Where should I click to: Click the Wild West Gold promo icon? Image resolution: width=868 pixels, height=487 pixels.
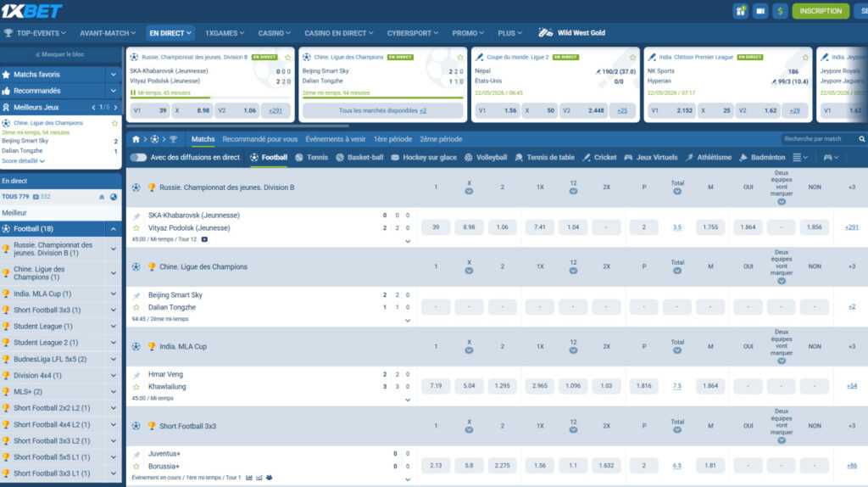[x=545, y=33]
